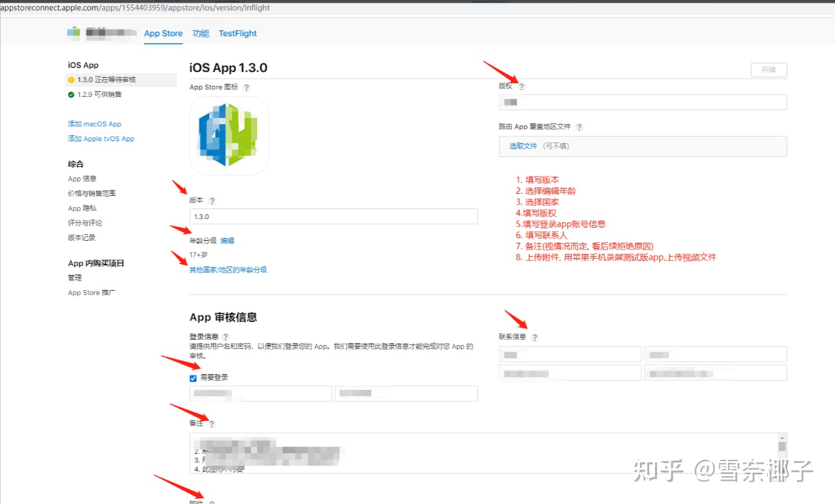835x504 pixels.
Task: Click the 17+岁 age rating text
Action: pyautogui.click(x=199, y=255)
